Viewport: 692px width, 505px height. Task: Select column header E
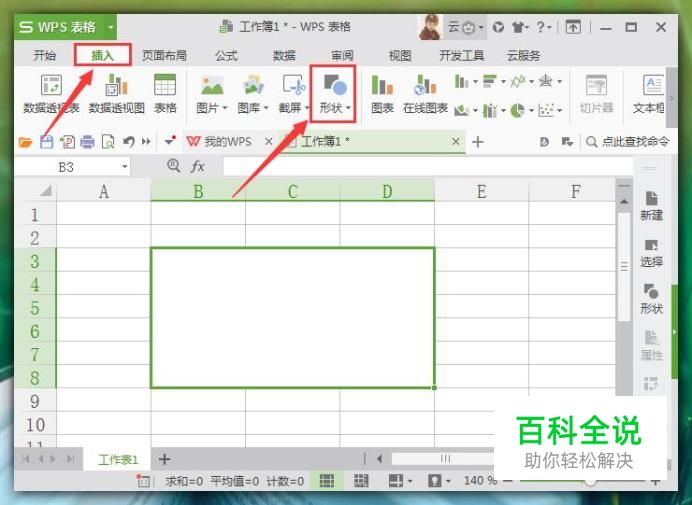tap(481, 191)
